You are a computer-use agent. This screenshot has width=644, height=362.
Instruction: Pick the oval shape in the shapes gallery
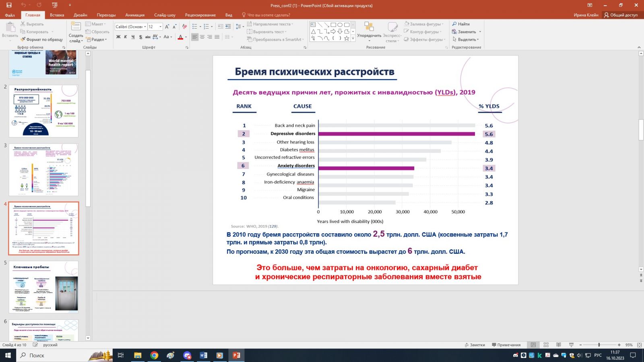point(340,25)
